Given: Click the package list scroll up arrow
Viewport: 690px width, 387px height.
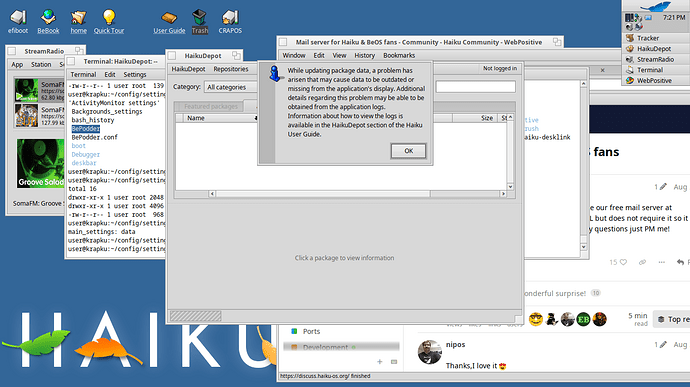Looking at the screenshot, I should coord(510,118).
